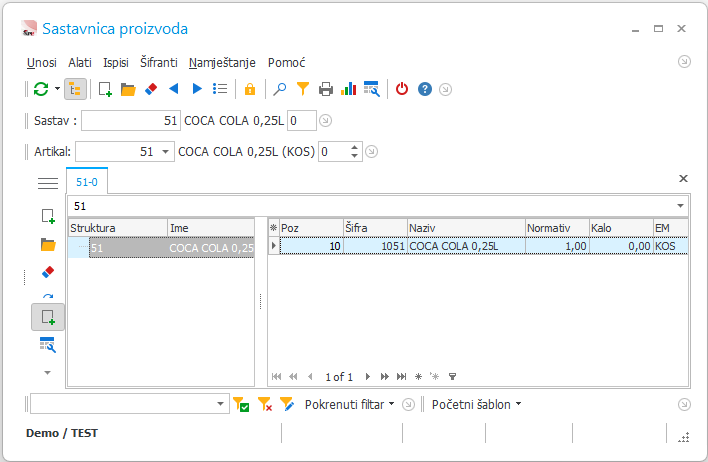Close the 51-0 tab panel
Viewport: 708px width, 462px height.
coord(683,178)
